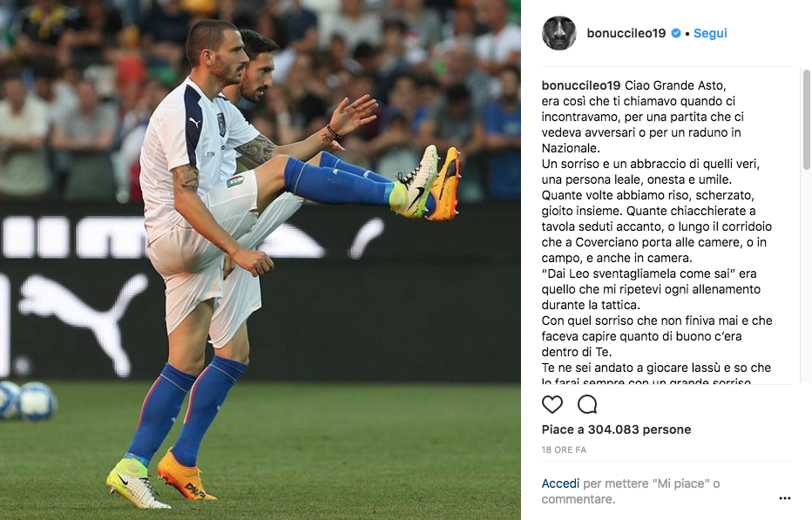Click bonuccileo19 name in the caption
812x520 pixels.
point(580,85)
